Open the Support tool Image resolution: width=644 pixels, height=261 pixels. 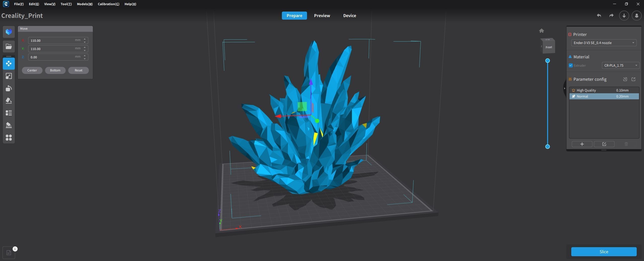9,125
